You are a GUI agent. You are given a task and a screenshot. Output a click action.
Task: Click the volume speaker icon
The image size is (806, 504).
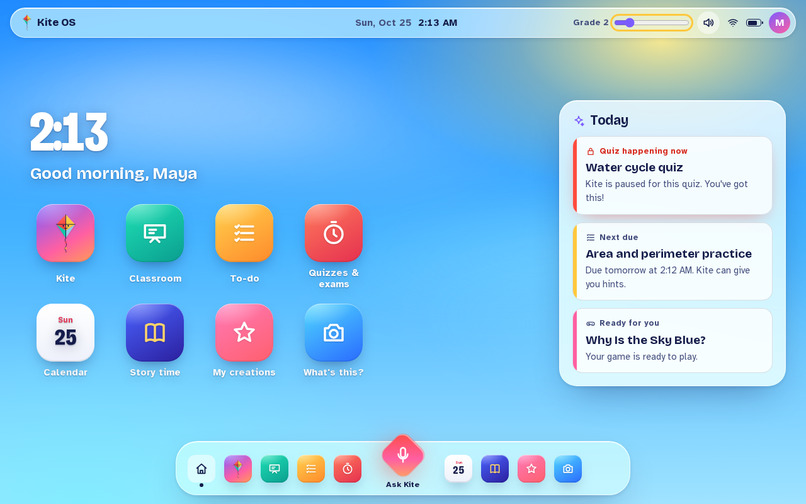click(x=708, y=23)
